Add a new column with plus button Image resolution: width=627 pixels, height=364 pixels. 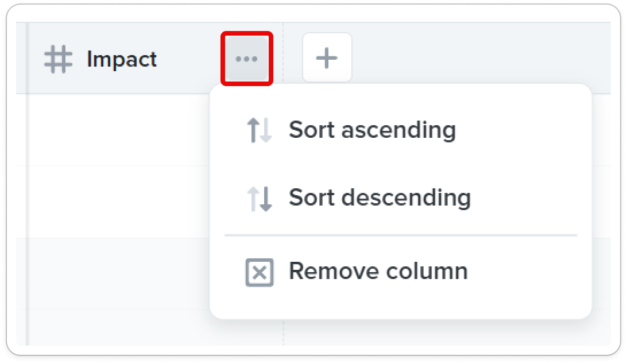click(327, 58)
